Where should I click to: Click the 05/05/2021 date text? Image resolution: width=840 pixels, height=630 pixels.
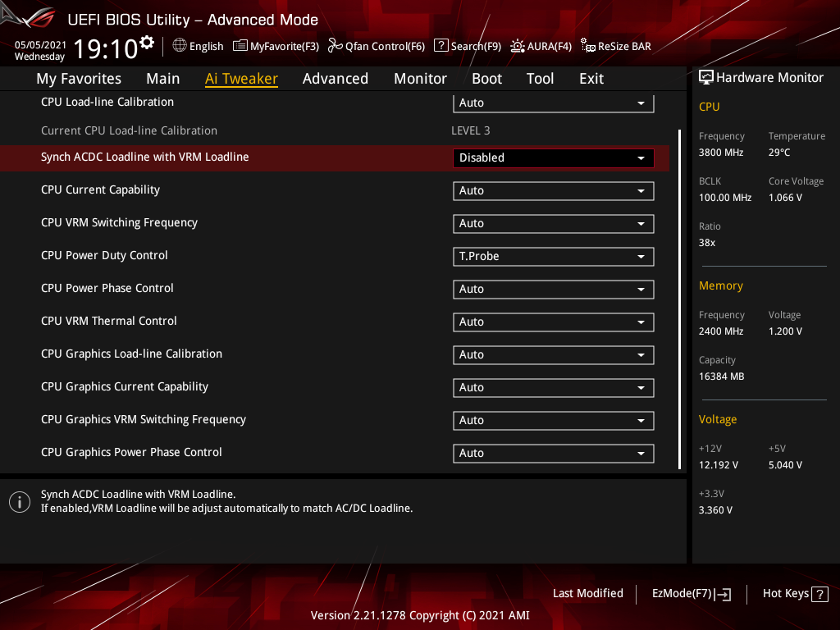(x=40, y=45)
